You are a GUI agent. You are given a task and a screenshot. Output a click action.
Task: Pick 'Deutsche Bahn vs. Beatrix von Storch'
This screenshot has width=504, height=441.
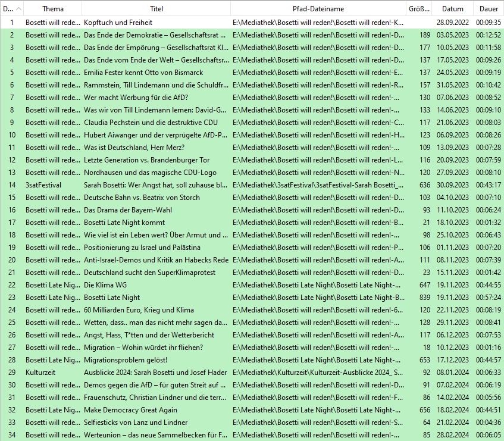(x=142, y=198)
